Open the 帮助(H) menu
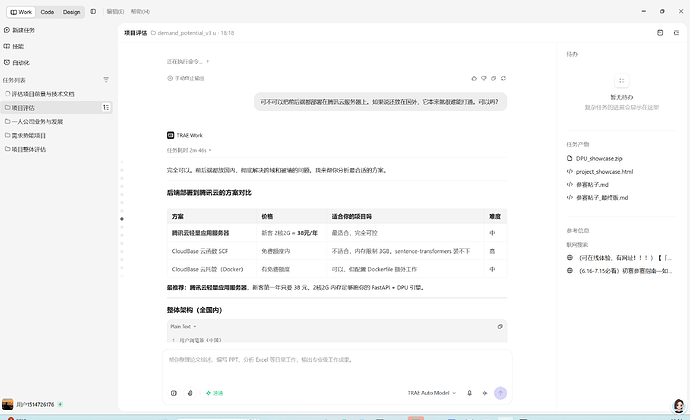Viewport: 690px width, 420px height. tap(140, 12)
